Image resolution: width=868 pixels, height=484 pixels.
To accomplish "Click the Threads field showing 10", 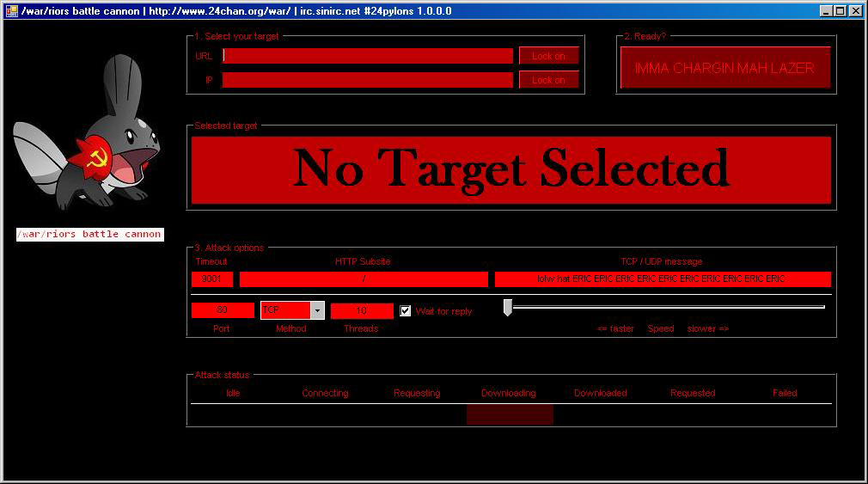I will [x=362, y=310].
